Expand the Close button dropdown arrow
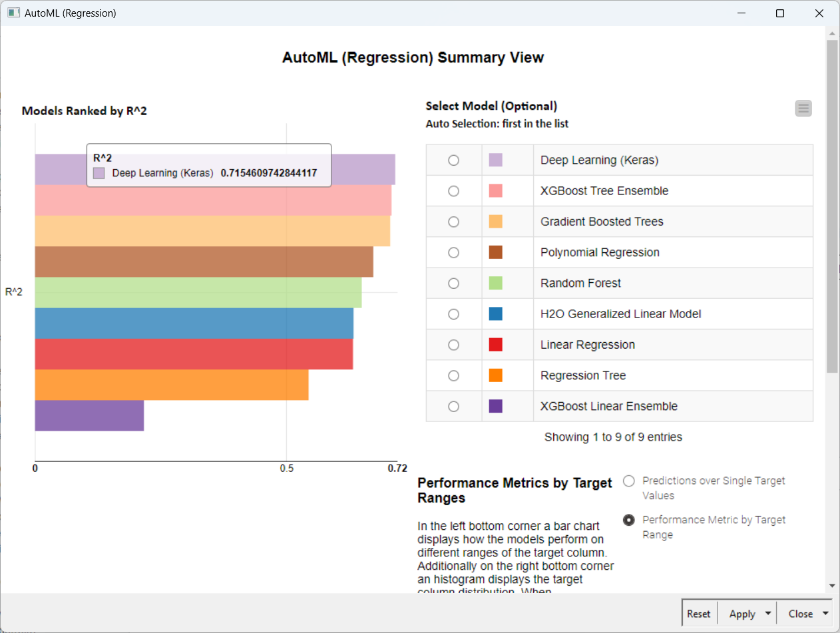Screen dimensions: 840x633 pos(825,614)
